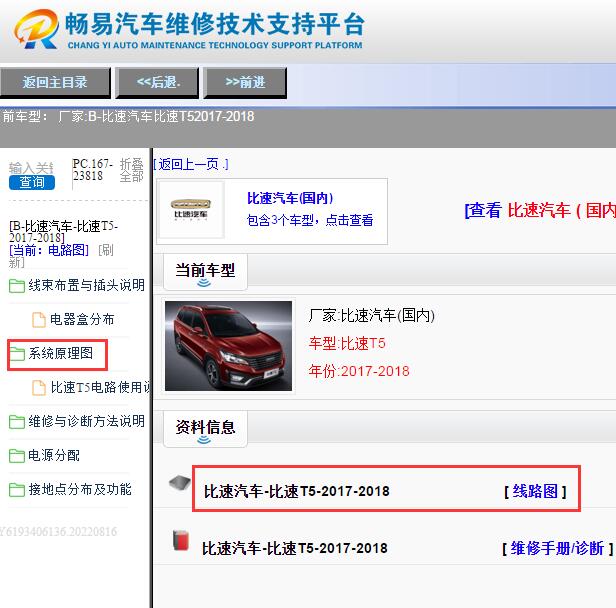This screenshot has width=616, height=608.
Task: Click [查看 比速汽车 (国内 link
Action: (x=540, y=210)
